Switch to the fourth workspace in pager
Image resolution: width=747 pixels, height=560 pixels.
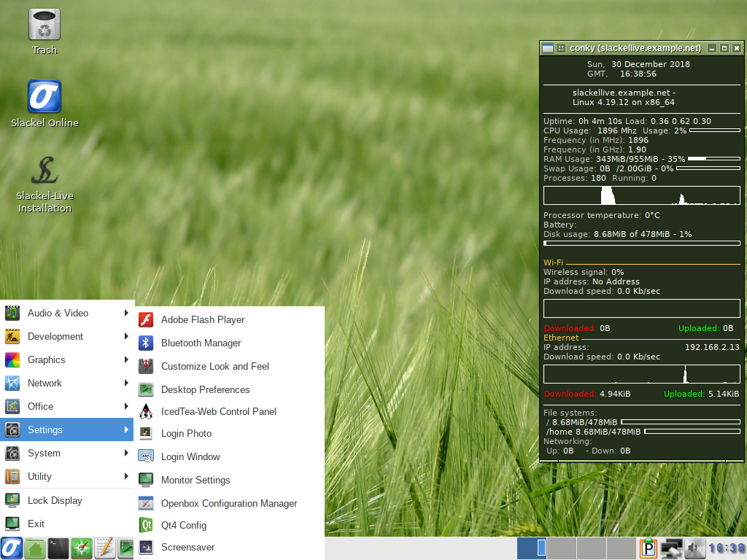(621, 548)
